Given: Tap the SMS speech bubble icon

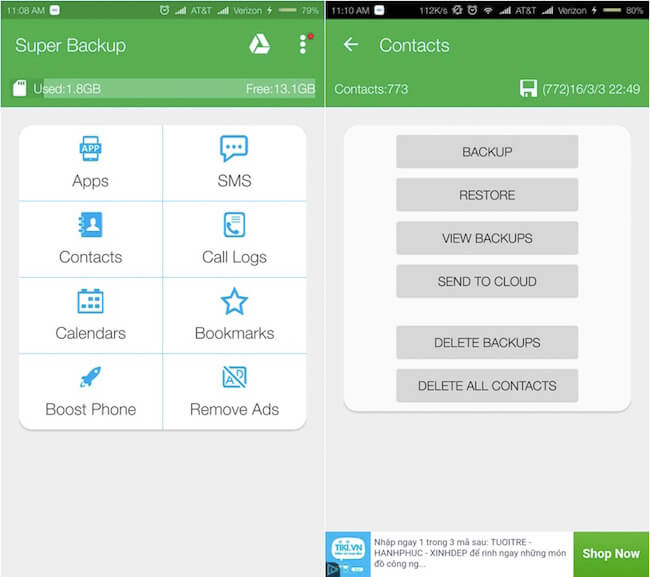Looking at the screenshot, I should pos(234,148).
